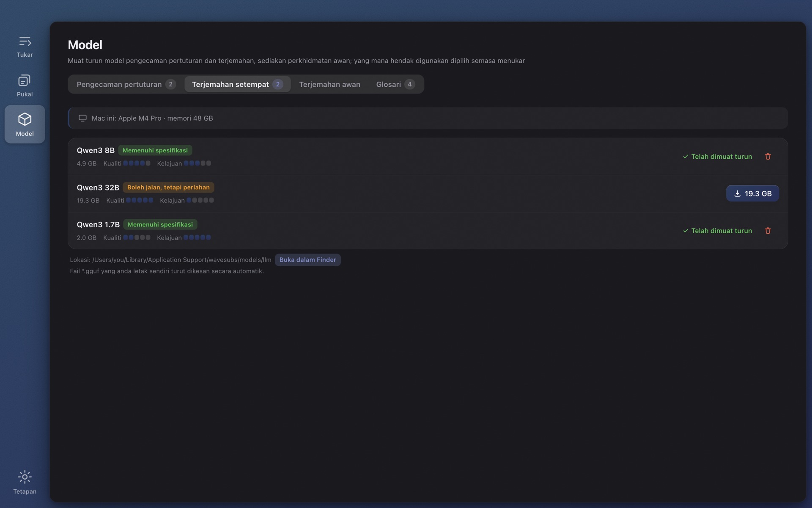Switch to Pengecaman pertuturan tab
Image resolution: width=812 pixels, height=508 pixels.
tap(126, 84)
